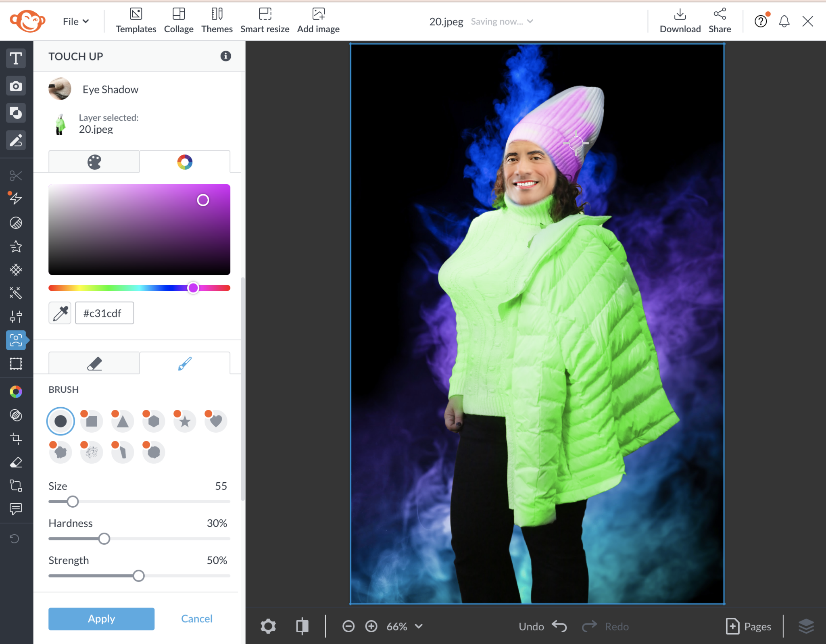Open the Layers panel at bottom right
This screenshot has width=826, height=644.
point(807,626)
